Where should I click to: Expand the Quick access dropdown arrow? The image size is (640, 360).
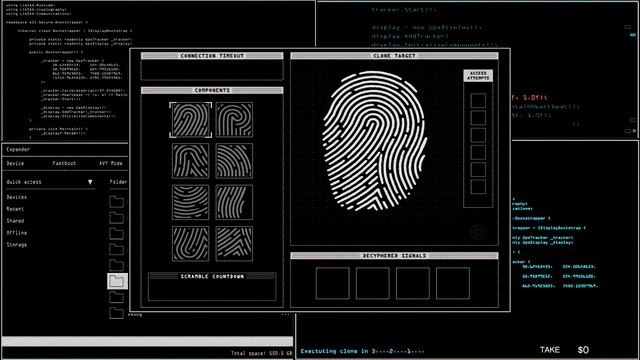pos(90,182)
